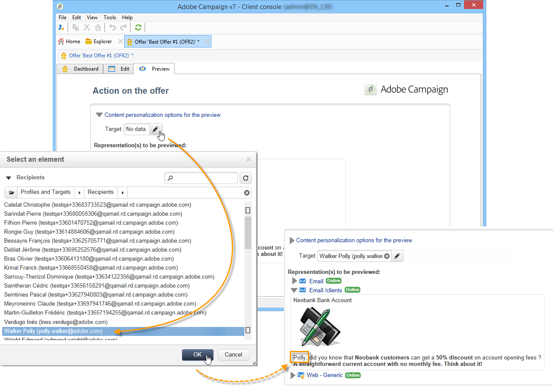The width and height of the screenshot is (553, 392).
Task: Select Verdugo Inés in the recipient list
Action: (x=56, y=322)
